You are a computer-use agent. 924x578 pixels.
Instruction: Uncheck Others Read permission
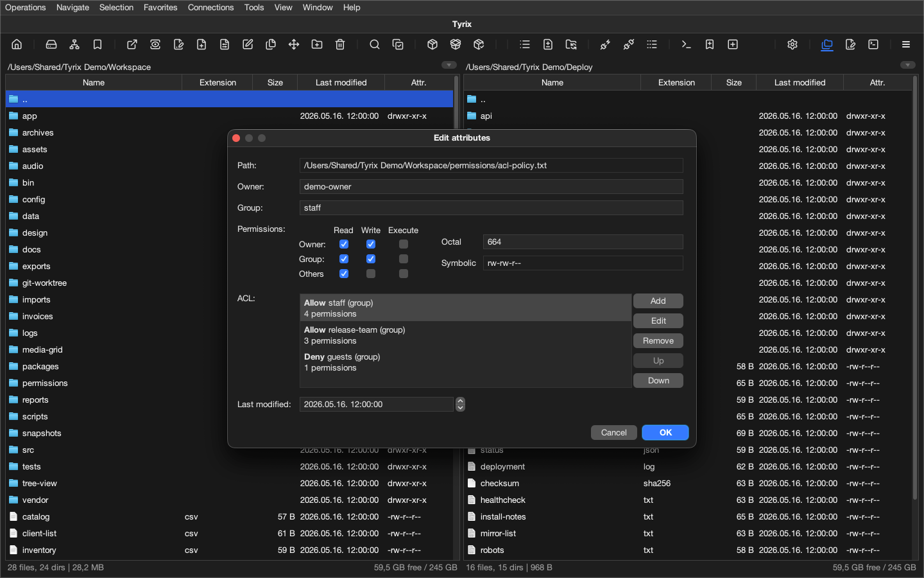[x=344, y=274]
